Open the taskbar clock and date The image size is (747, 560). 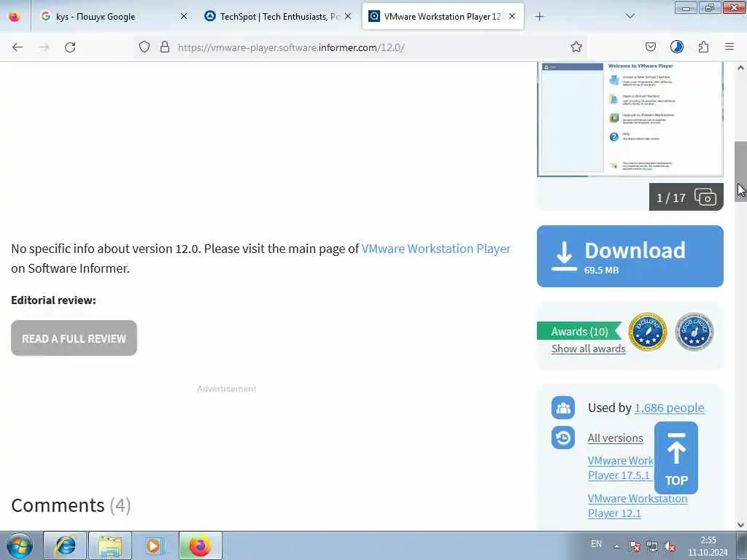(x=708, y=546)
